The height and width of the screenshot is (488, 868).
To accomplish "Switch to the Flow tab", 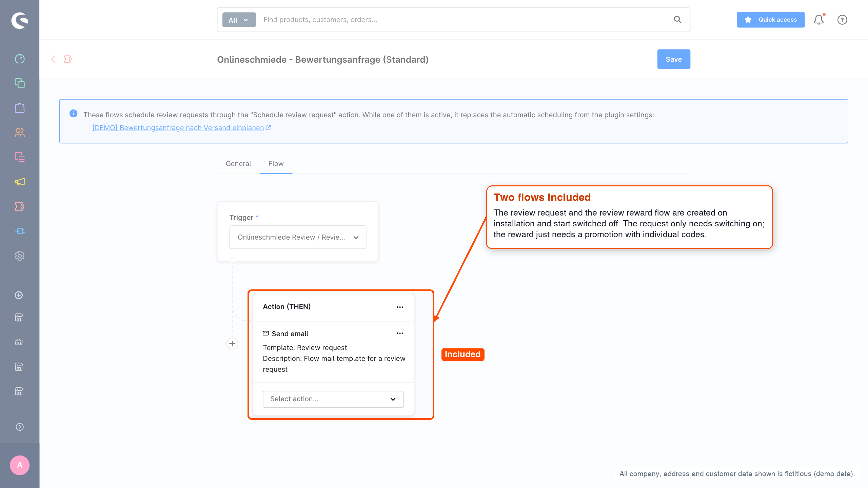I will click(x=276, y=164).
